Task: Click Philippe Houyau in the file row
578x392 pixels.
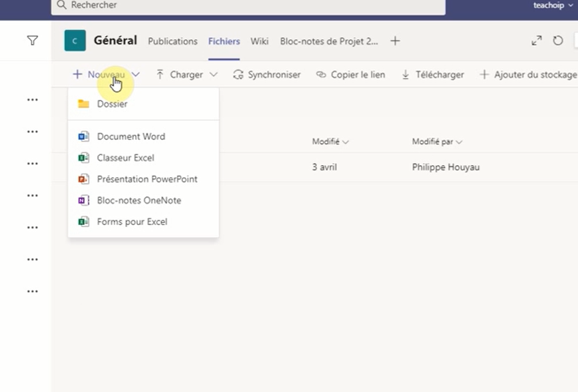Action: click(445, 167)
